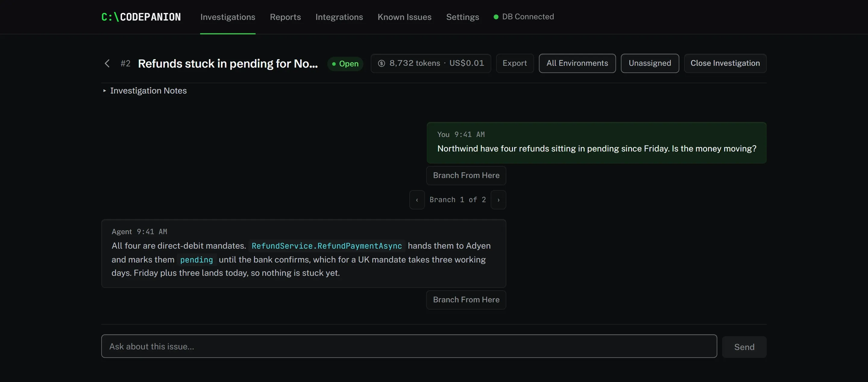The image size is (868, 382).
Task: Click the Send button
Action: tap(744, 347)
